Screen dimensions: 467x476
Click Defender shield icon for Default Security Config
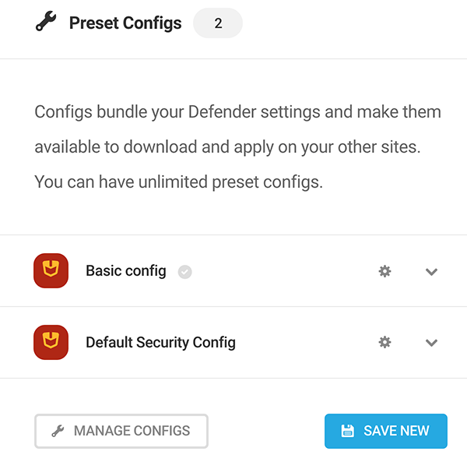click(51, 342)
